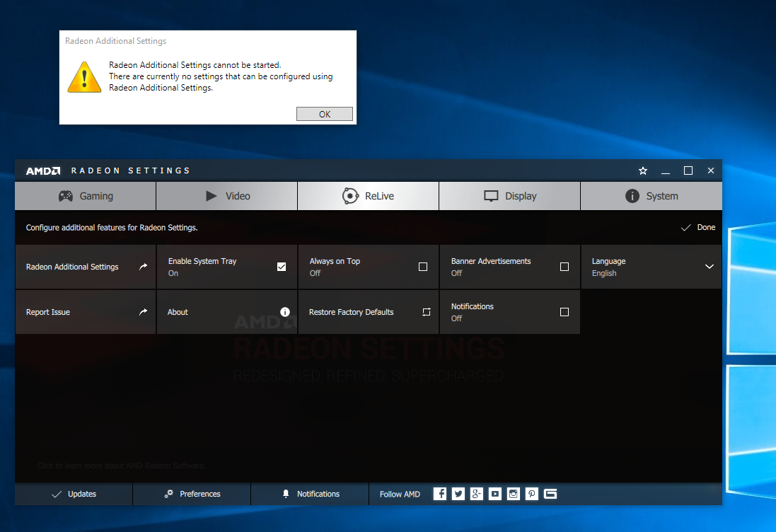This screenshot has width=776, height=532.
Task: Uncheck the Enable System Tray checkbox
Action: pyautogui.click(x=282, y=267)
